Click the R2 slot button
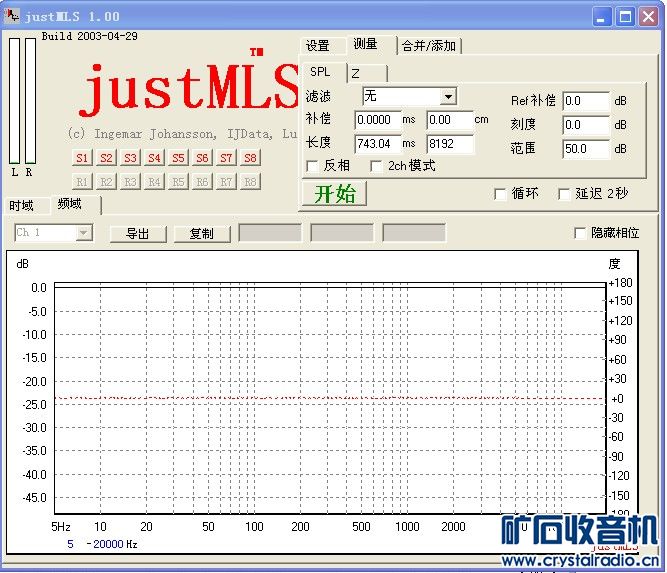Screen dimensions: 667x573 pyautogui.click(x=106, y=182)
